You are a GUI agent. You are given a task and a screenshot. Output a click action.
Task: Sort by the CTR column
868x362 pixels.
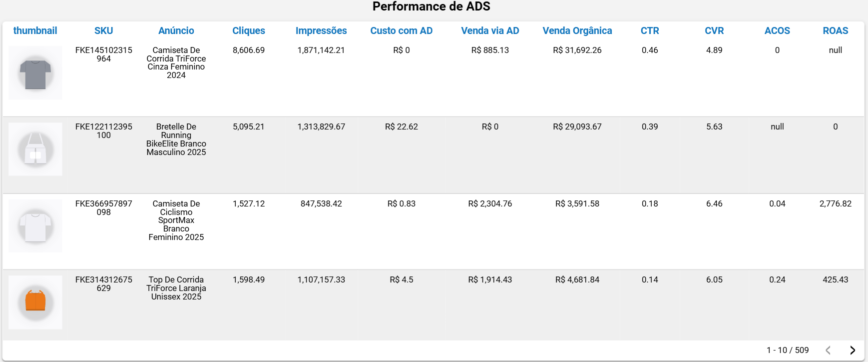point(649,30)
